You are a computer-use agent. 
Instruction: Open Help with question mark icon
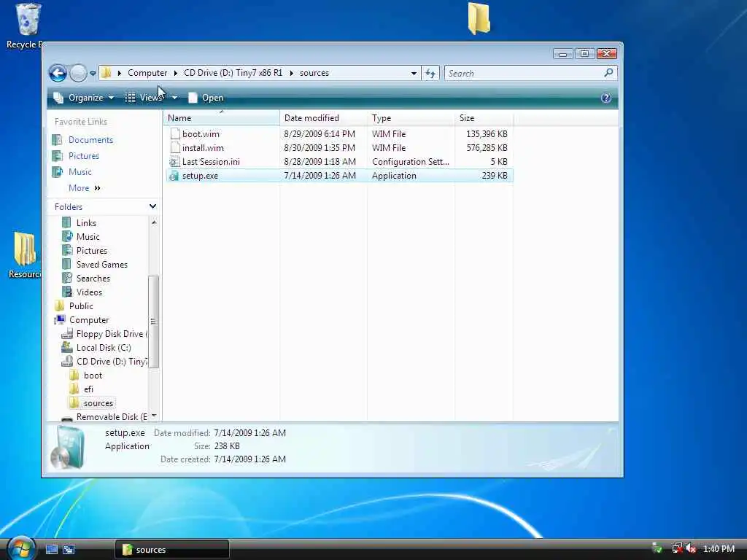tap(606, 98)
